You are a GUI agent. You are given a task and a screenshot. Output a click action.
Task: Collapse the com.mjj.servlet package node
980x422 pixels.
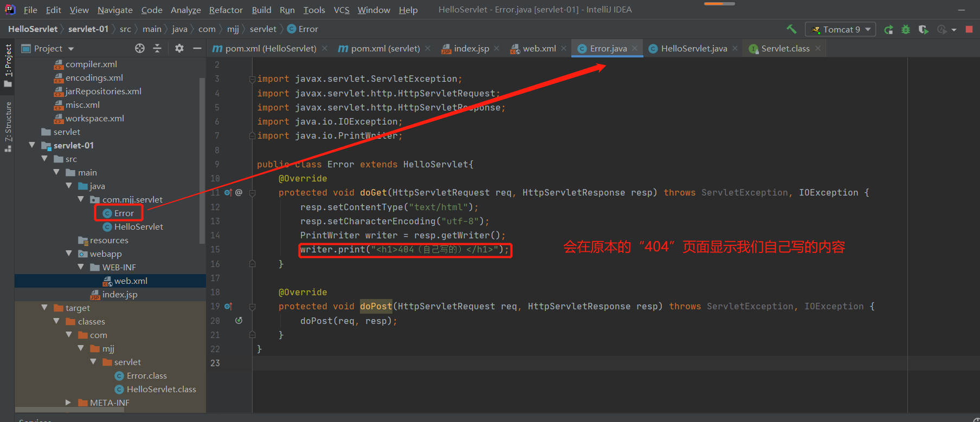click(81, 199)
